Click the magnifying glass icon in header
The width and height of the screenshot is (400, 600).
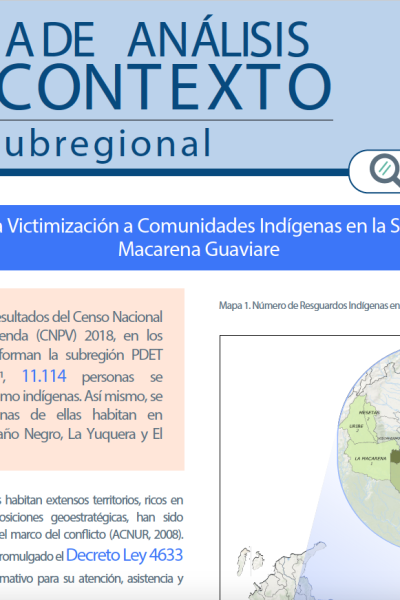tap(386, 170)
